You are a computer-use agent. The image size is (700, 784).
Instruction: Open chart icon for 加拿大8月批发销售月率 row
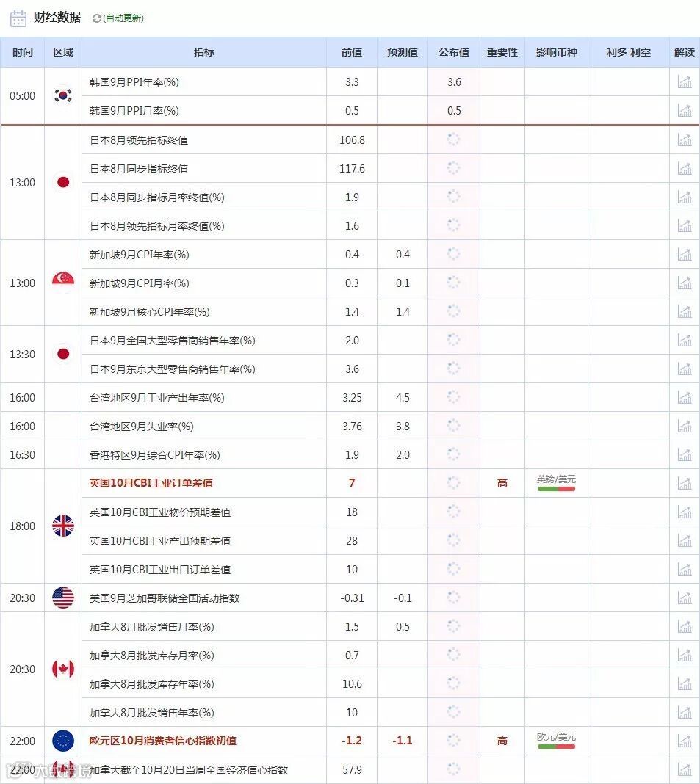684,626
